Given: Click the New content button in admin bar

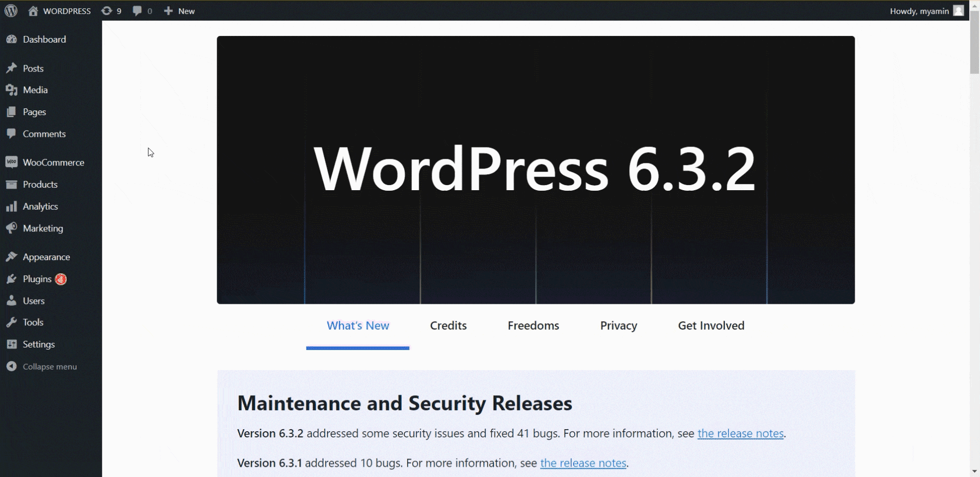Looking at the screenshot, I should pos(179,11).
